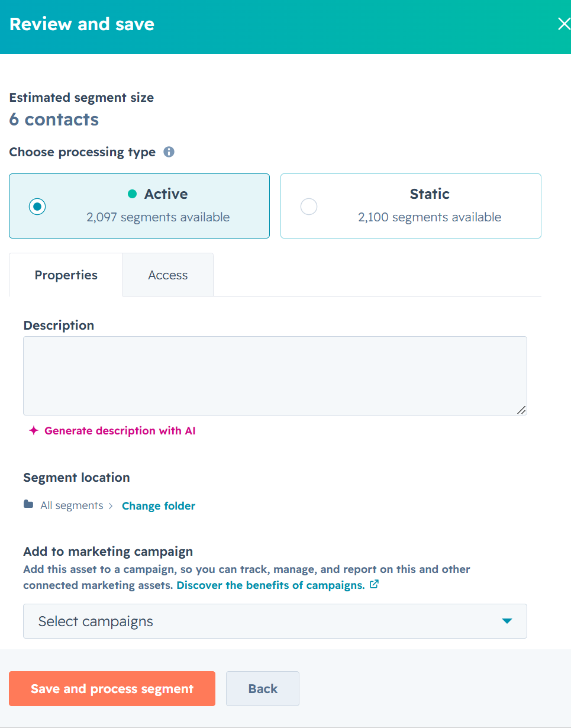Click the sparkle AI icon
The image size is (571, 728).
click(x=34, y=431)
